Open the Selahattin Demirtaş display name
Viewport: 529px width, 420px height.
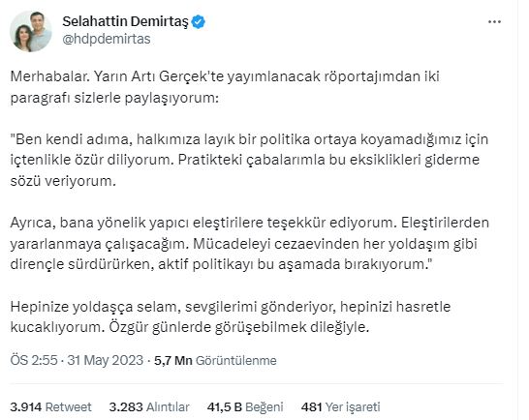click(125, 21)
